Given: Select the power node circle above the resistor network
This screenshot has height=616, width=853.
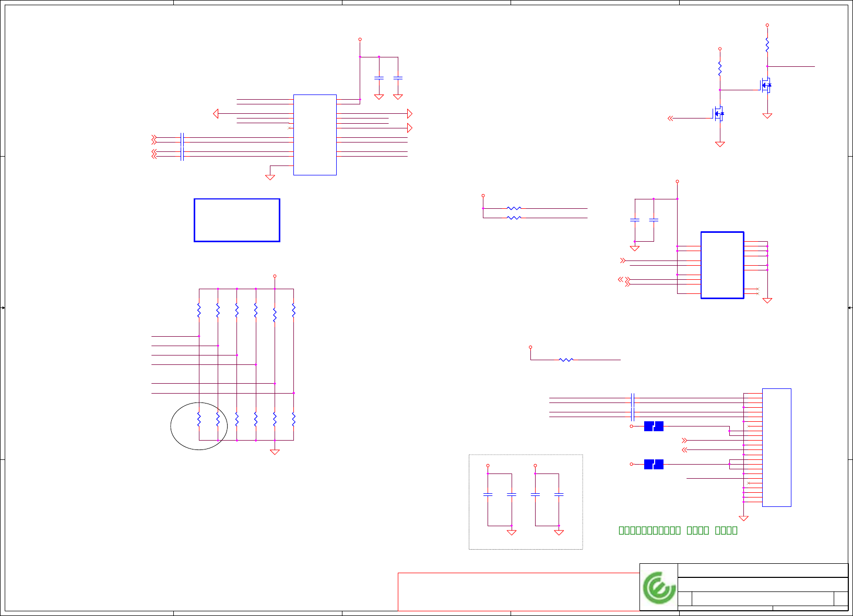Looking at the screenshot, I should [x=275, y=276].
